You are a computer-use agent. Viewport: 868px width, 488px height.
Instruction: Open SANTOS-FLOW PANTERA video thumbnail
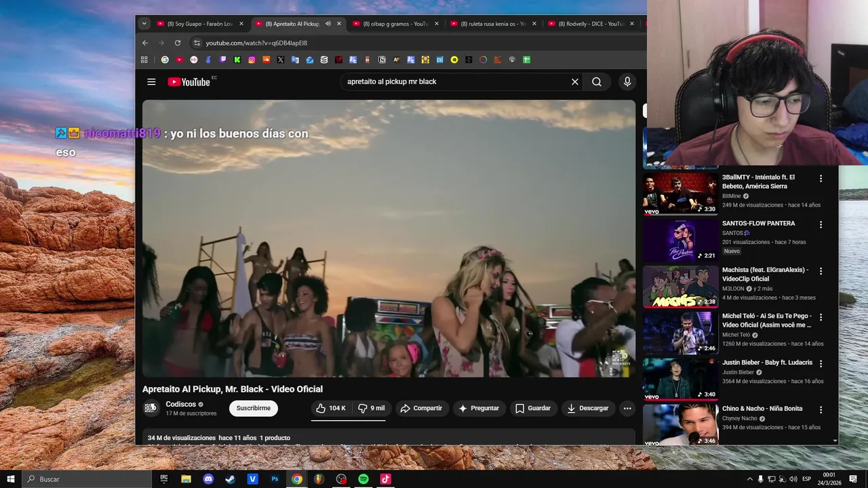point(681,240)
